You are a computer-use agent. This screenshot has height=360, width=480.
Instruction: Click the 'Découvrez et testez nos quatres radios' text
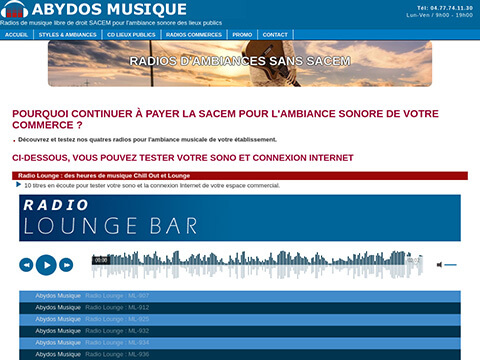(147, 140)
